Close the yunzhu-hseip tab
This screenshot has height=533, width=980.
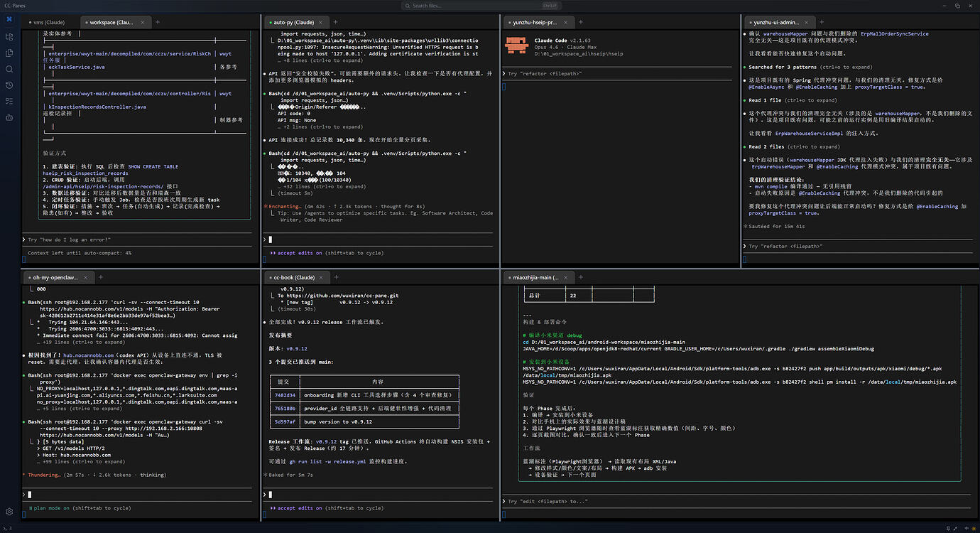(x=566, y=22)
